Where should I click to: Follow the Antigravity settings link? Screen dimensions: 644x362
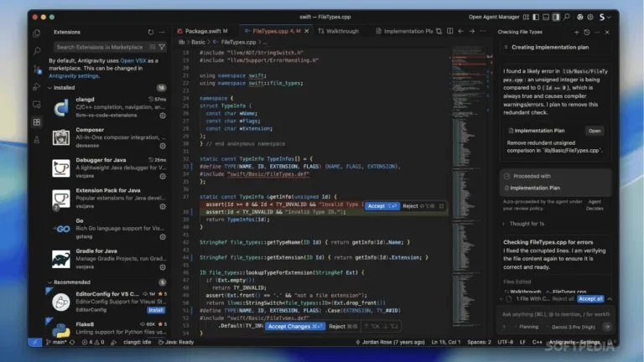pos(74,76)
